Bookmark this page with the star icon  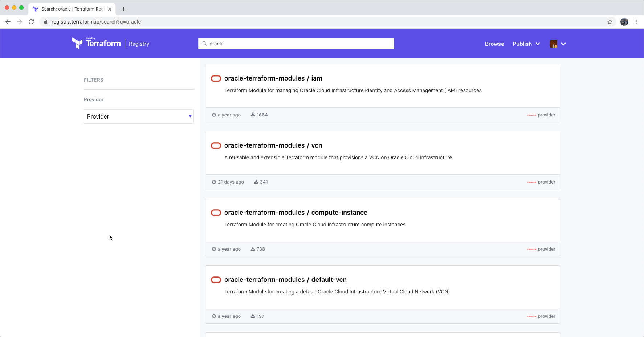coord(610,22)
